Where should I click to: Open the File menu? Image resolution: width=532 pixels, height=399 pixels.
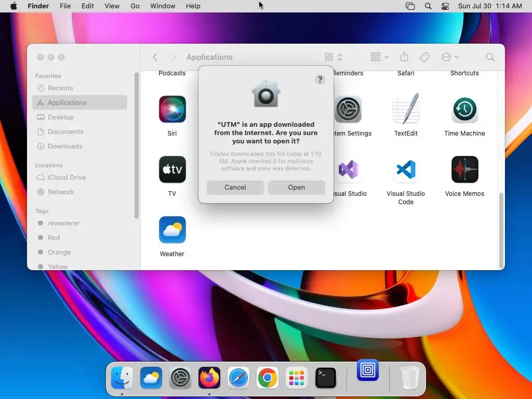65,6
